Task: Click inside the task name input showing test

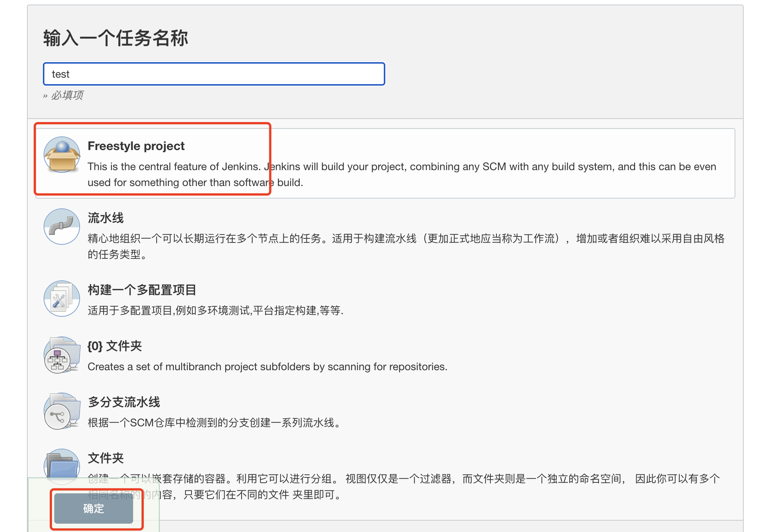Action: point(212,74)
